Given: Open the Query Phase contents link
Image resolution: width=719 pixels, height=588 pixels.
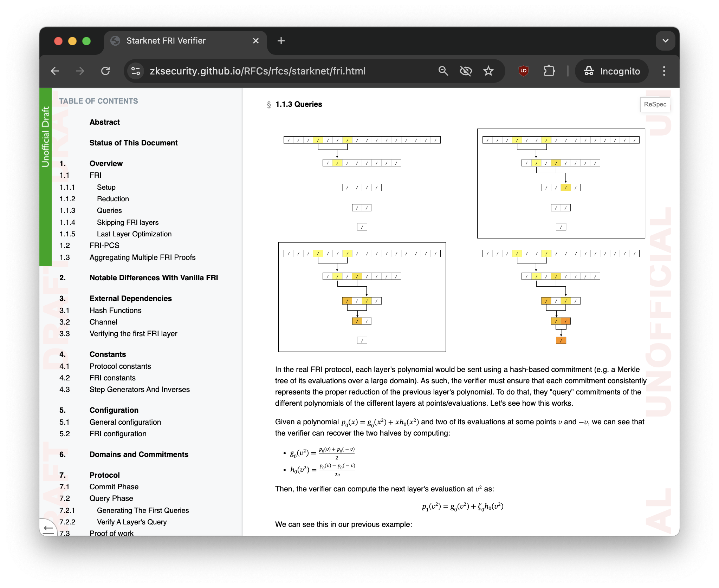Looking at the screenshot, I should click(x=111, y=498).
